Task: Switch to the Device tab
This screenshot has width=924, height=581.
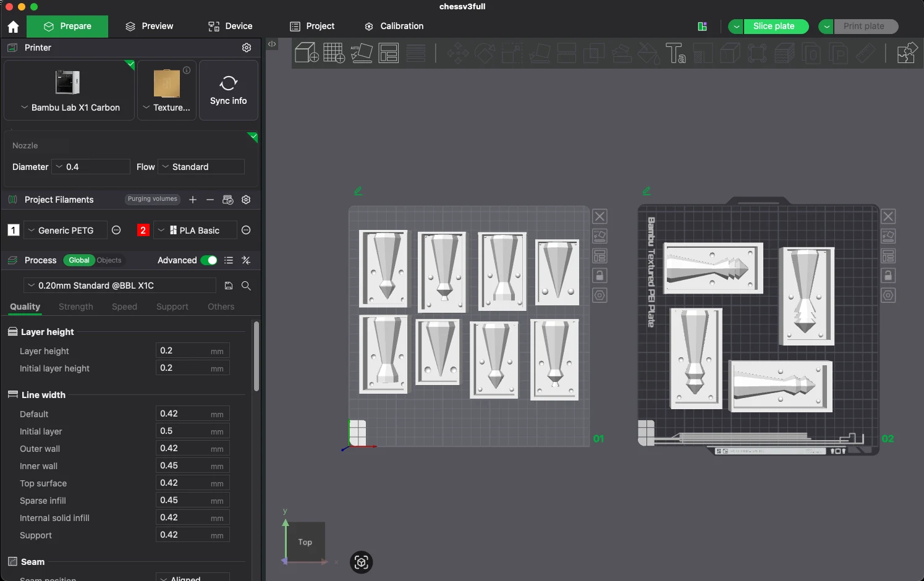Action: tap(231, 26)
